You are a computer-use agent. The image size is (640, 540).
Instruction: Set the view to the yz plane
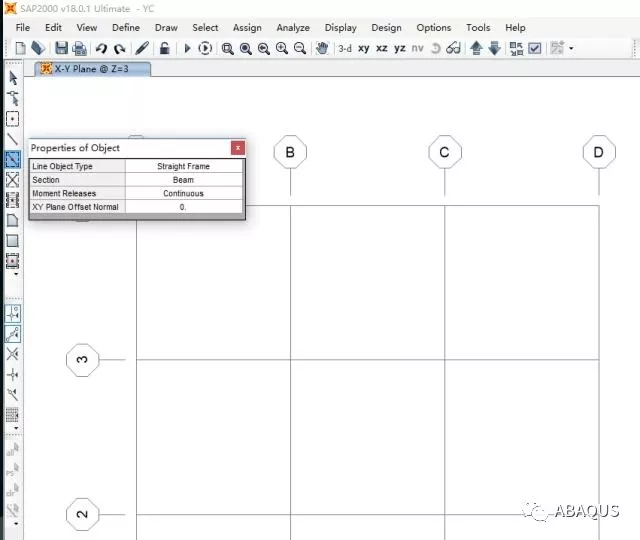pos(400,49)
